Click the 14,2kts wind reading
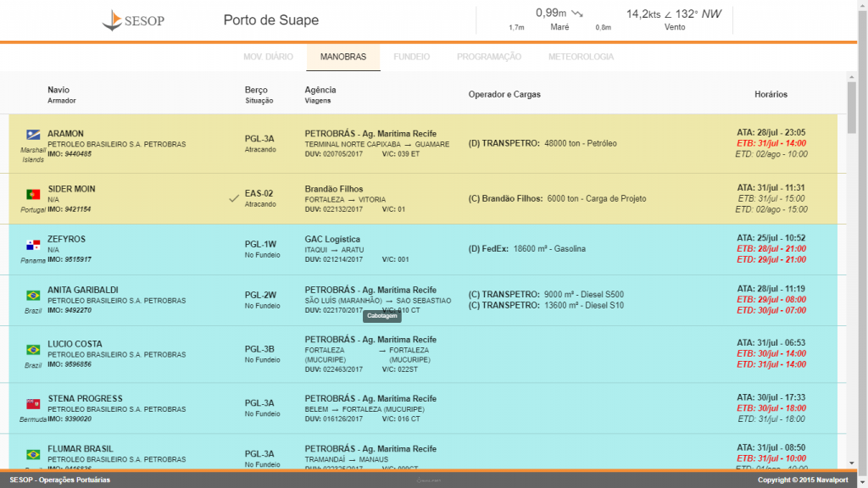The height and width of the screenshot is (488, 868). [x=643, y=14]
